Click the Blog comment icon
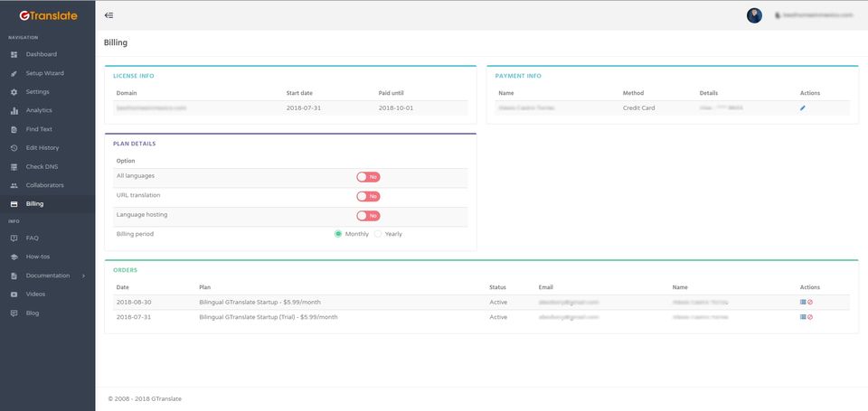The height and width of the screenshot is (411, 868). pos(14,313)
